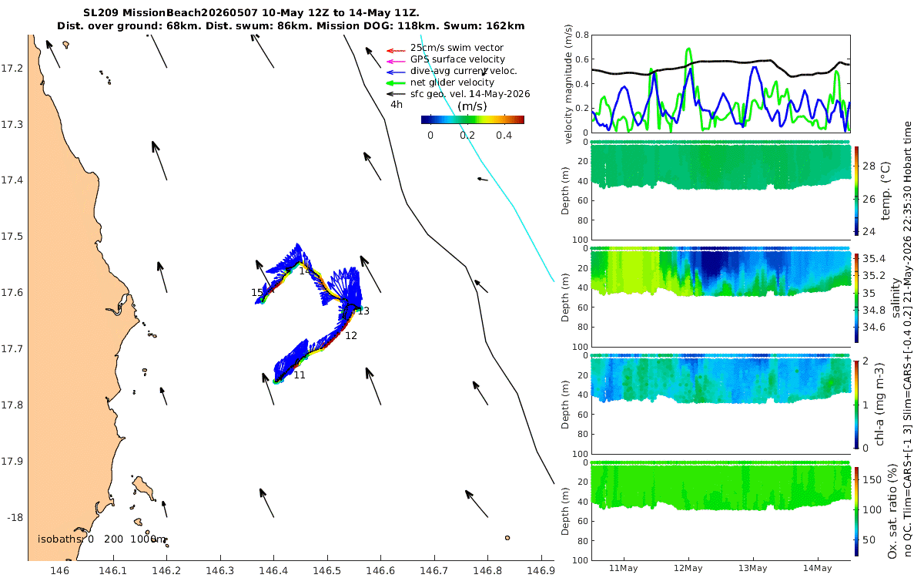Click the (m/s) velocity colorbar on map

[x=473, y=119]
